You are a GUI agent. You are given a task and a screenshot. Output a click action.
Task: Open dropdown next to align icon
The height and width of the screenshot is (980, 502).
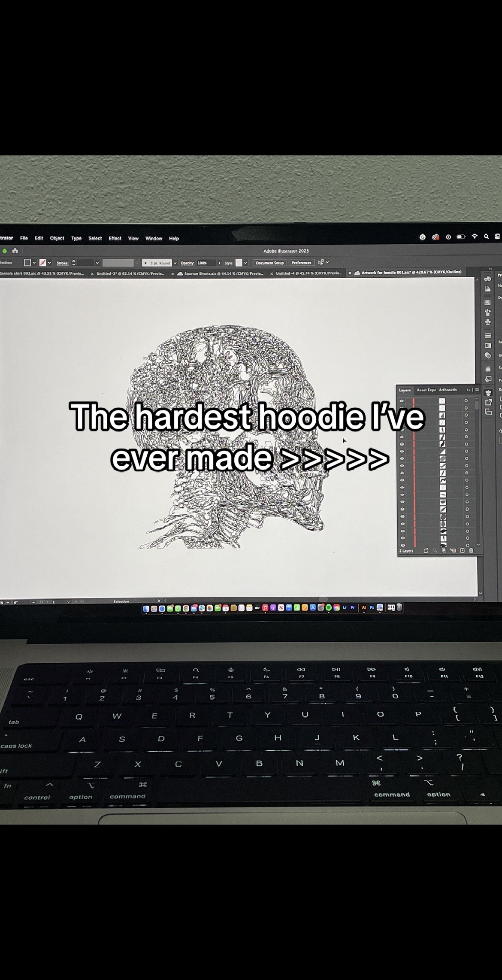[x=327, y=262]
